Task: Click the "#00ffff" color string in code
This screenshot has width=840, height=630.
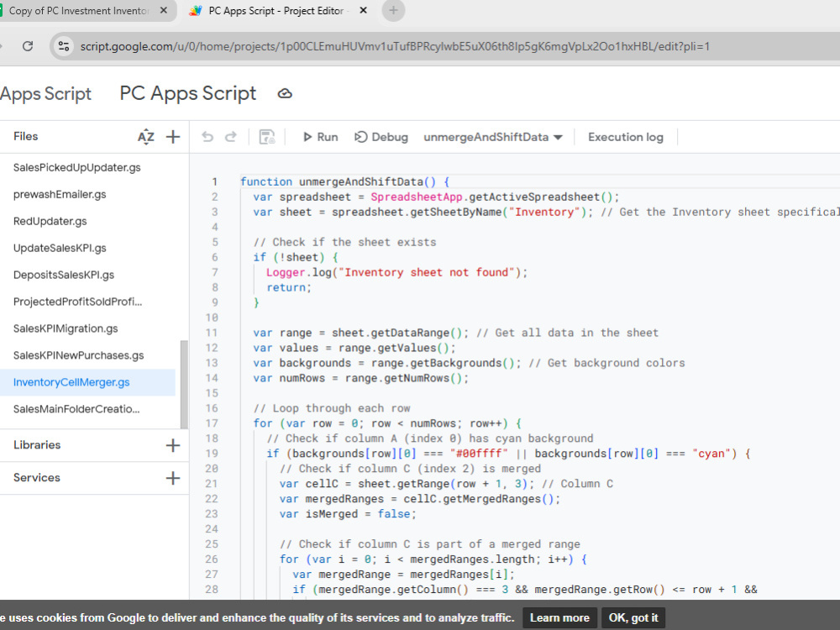Action: 479,454
